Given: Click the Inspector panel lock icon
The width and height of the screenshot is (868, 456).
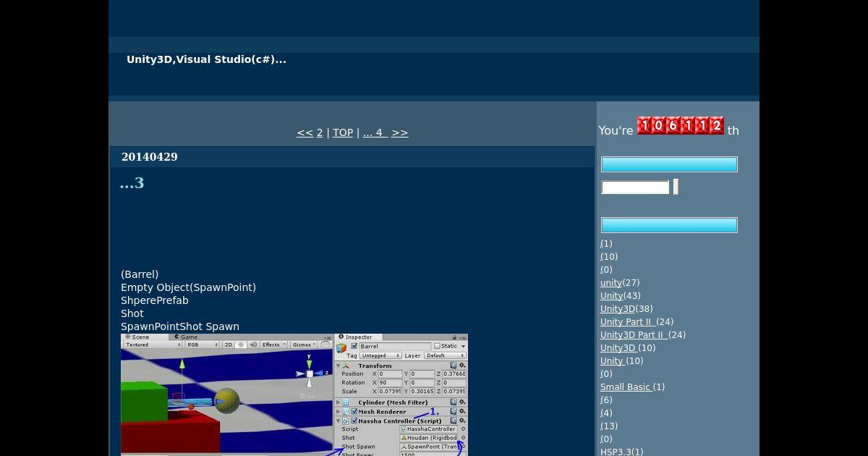Looking at the screenshot, I should (x=454, y=337).
